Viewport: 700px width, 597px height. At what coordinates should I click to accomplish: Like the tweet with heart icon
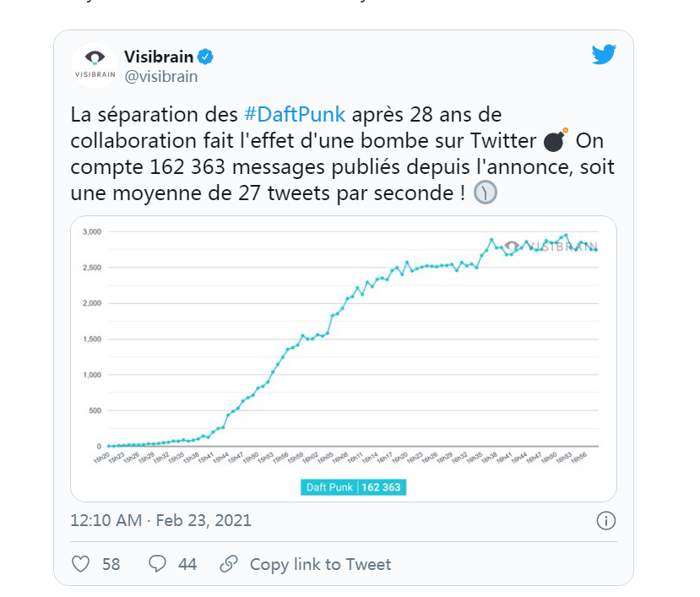(x=81, y=564)
